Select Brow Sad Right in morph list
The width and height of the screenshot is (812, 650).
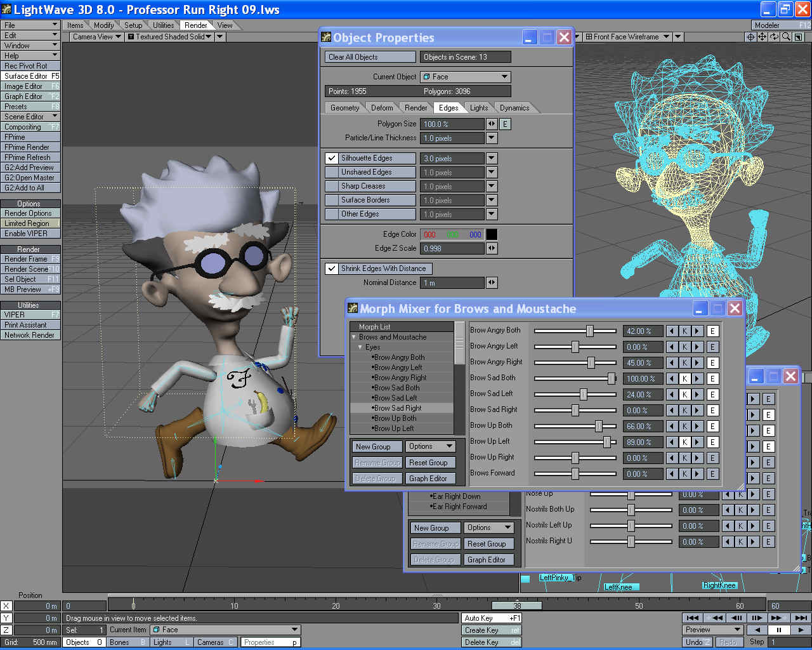coord(402,408)
